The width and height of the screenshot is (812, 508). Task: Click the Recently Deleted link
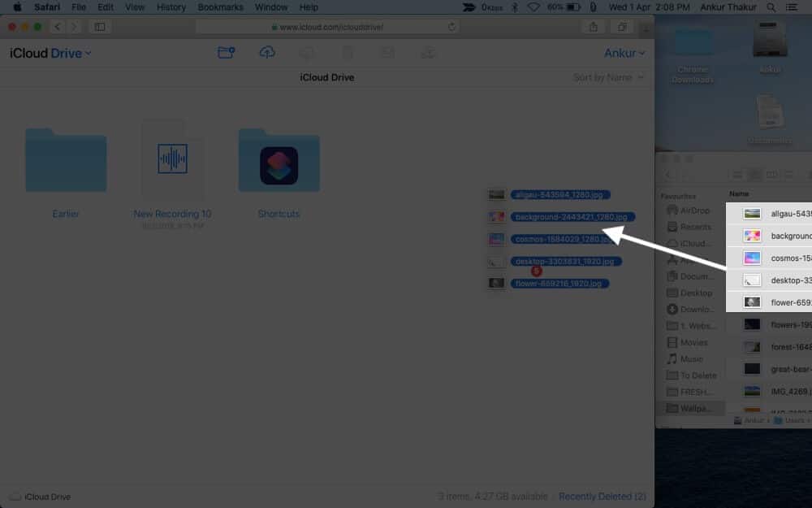click(603, 496)
